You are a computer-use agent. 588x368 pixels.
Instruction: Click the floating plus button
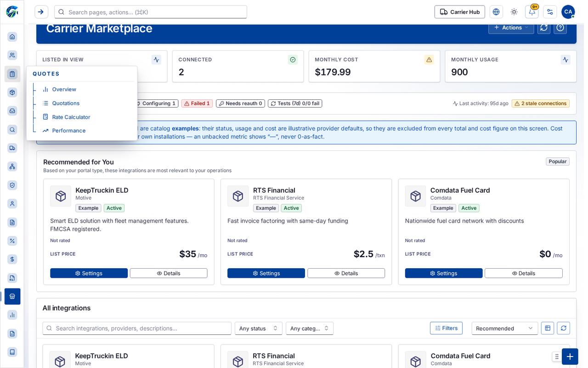570,356
